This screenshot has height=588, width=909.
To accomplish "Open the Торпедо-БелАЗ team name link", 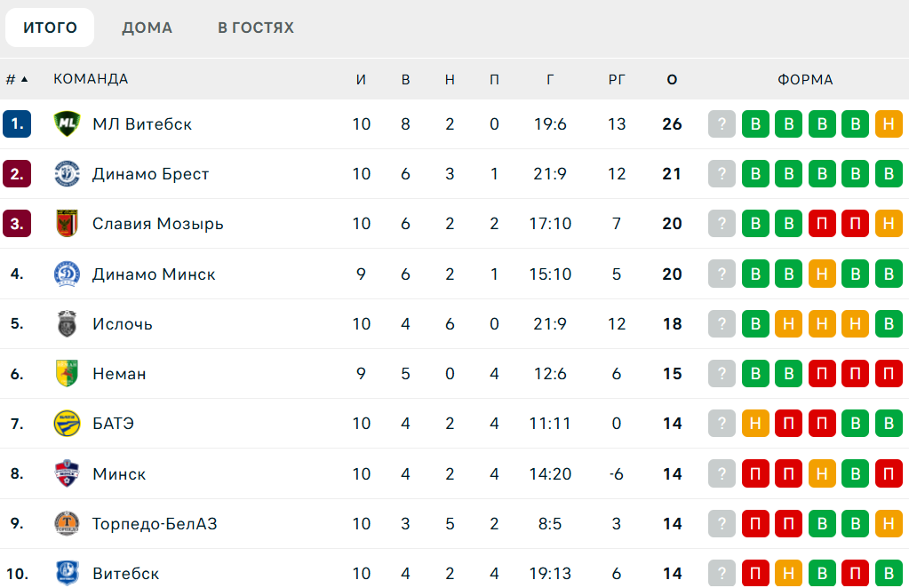I will tap(155, 524).
